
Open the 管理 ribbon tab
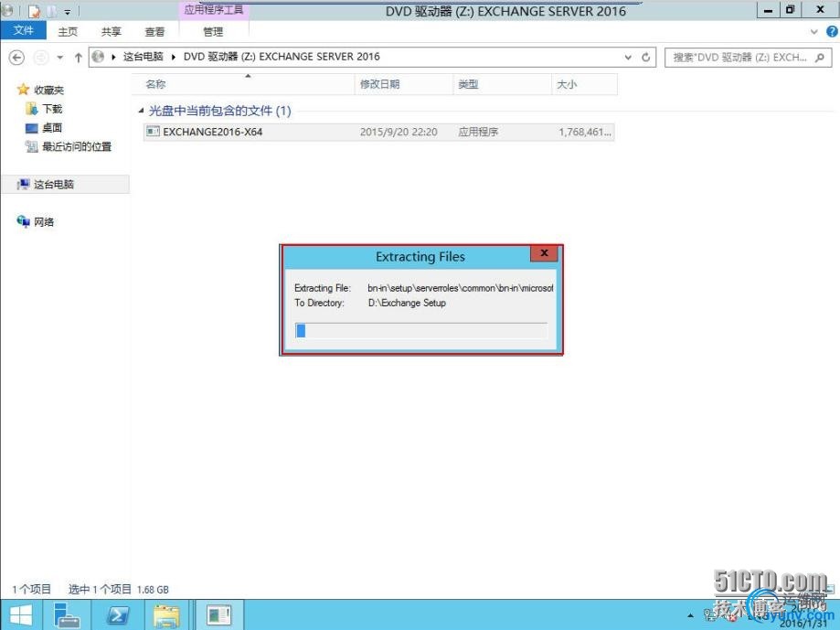[213, 32]
